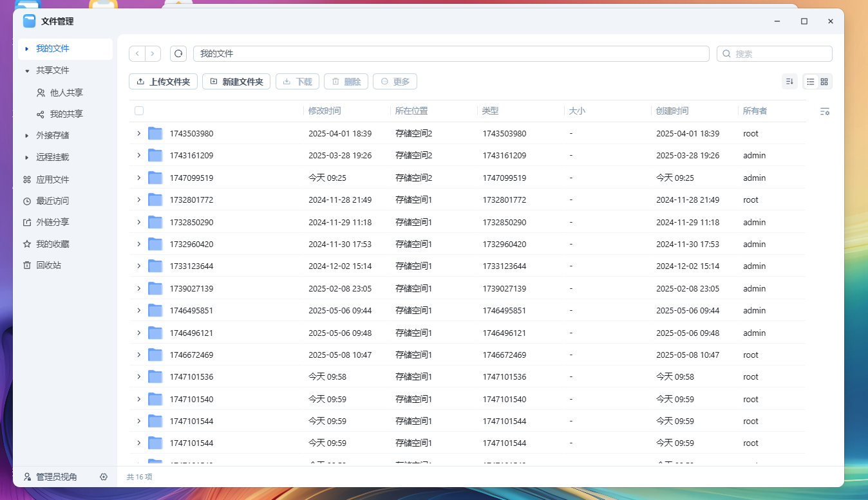Click the folder icon for 1743161209
Viewport: 868px width, 500px height.
[x=155, y=156]
